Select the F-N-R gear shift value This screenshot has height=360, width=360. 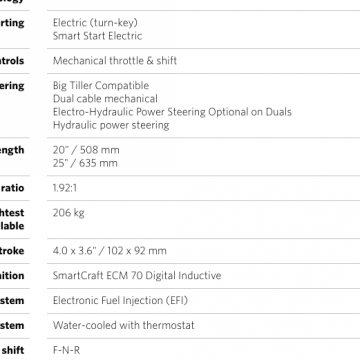pos(66,350)
